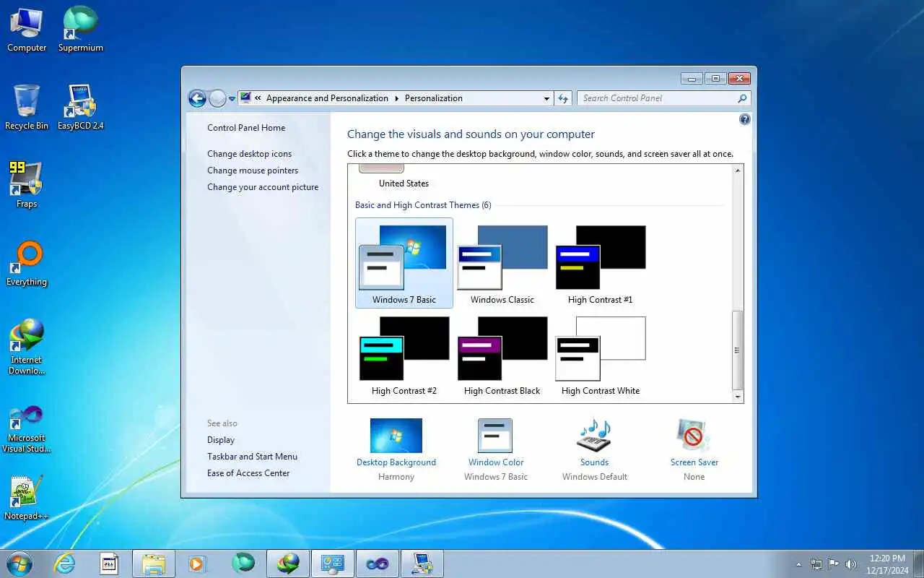This screenshot has height=578, width=924.
Task: Open Visual Studio taskbar icon
Action: tap(378, 564)
